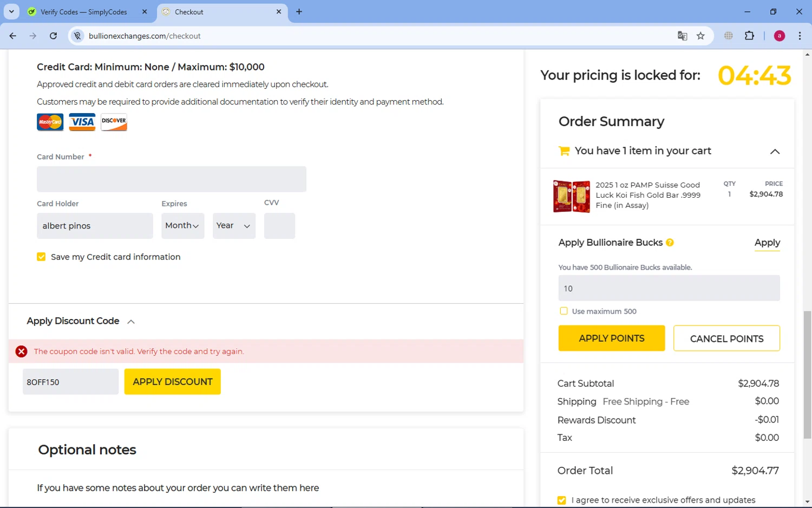Click the translate page icon

click(x=682, y=36)
